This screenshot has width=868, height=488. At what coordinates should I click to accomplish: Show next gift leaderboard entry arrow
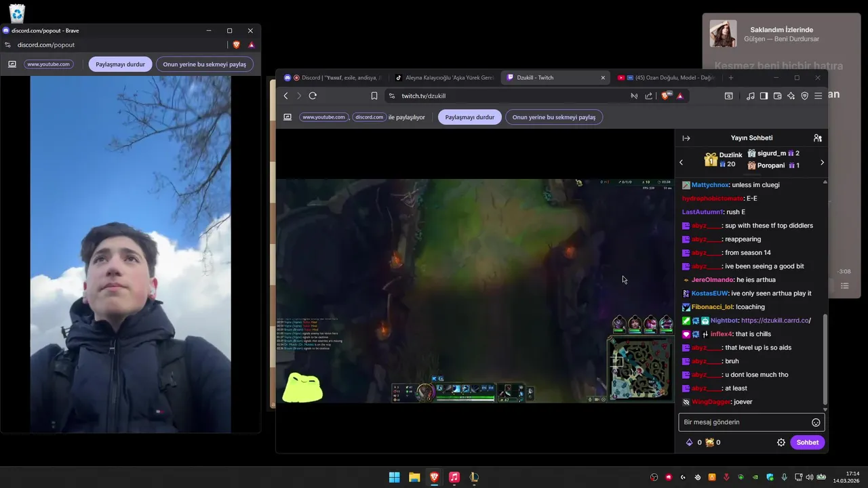[822, 162]
